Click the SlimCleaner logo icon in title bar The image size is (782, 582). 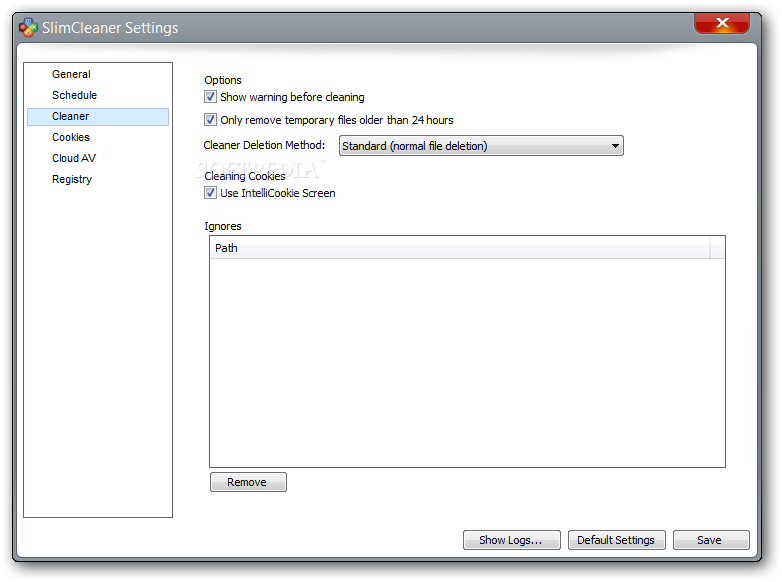[28, 27]
